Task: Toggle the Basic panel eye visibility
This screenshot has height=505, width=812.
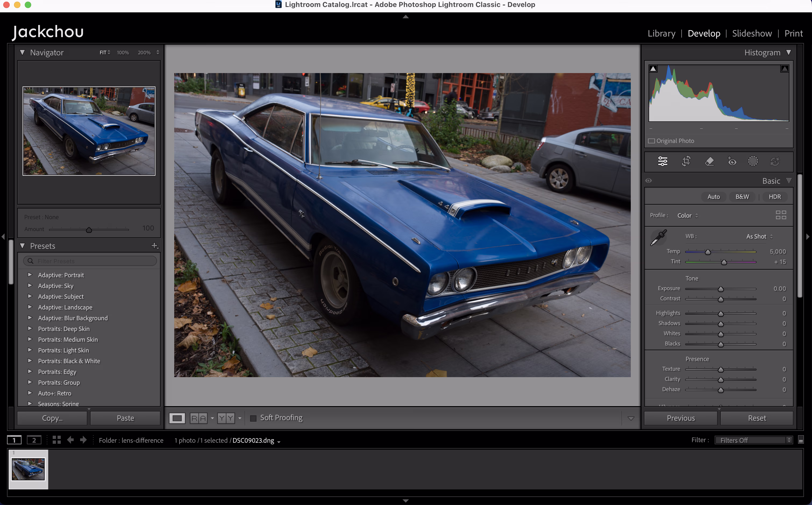Action: pyautogui.click(x=649, y=181)
